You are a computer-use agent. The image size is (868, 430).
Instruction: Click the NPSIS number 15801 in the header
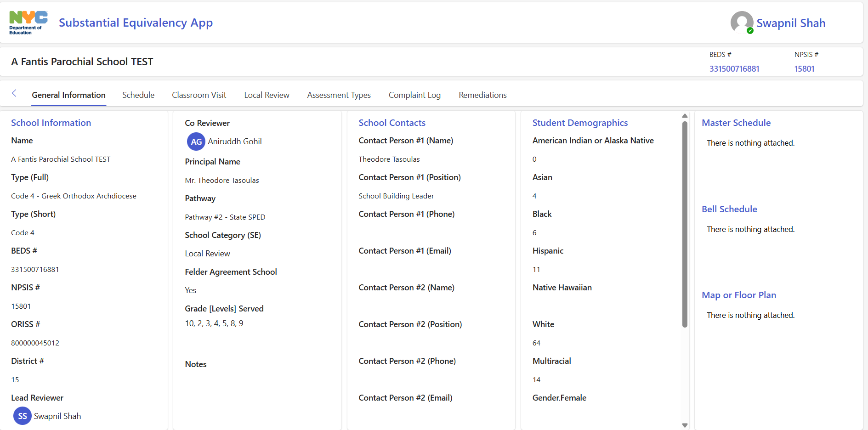pyautogui.click(x=804, y=69)
